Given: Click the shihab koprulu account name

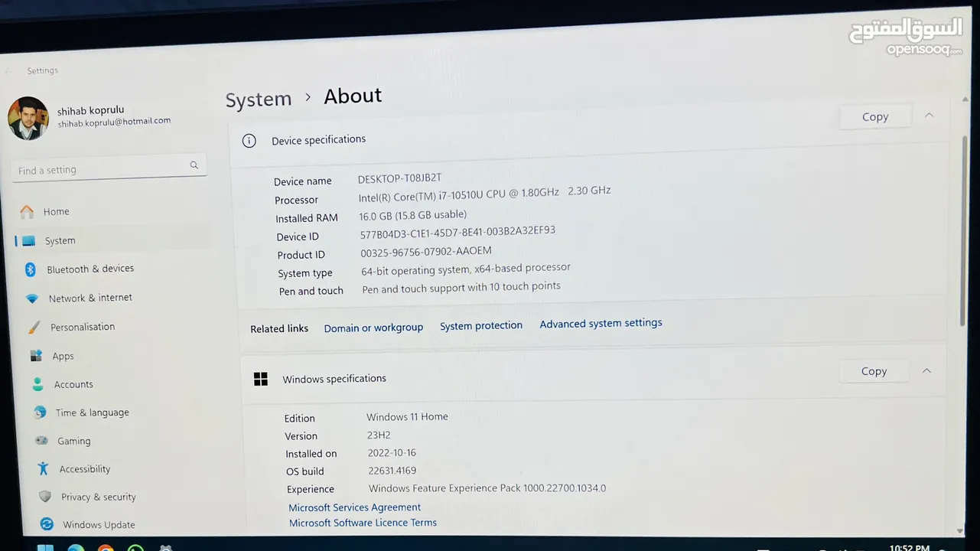Looking at the screenshot, I should 90,110.
